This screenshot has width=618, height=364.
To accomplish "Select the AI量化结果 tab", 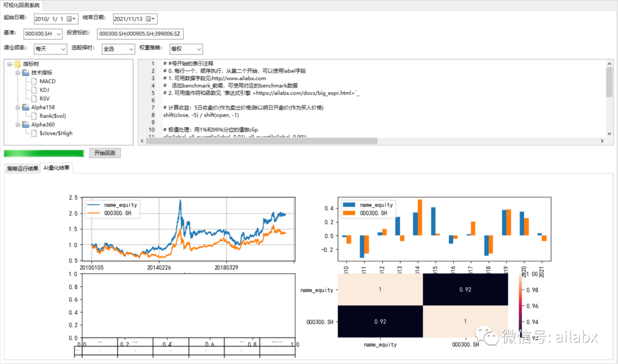I will click(56, 168).
